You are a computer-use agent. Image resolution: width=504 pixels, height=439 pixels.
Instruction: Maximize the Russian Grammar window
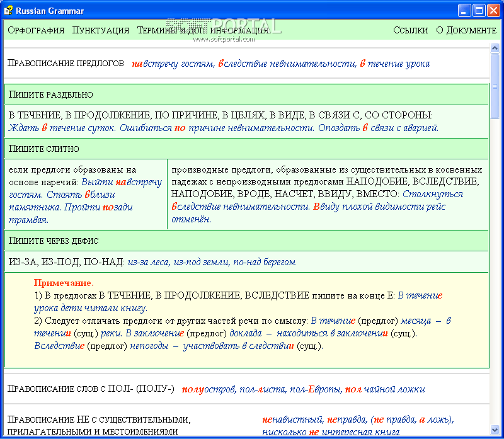479,11
